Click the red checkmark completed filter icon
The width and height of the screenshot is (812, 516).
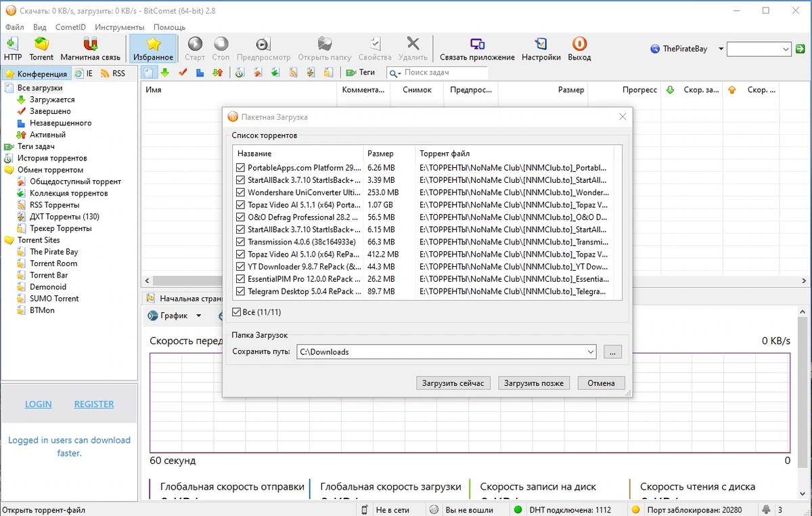pos(183,72)
